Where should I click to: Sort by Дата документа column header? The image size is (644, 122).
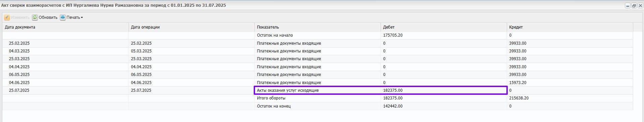pyautogui.click(x=65, y=27)
